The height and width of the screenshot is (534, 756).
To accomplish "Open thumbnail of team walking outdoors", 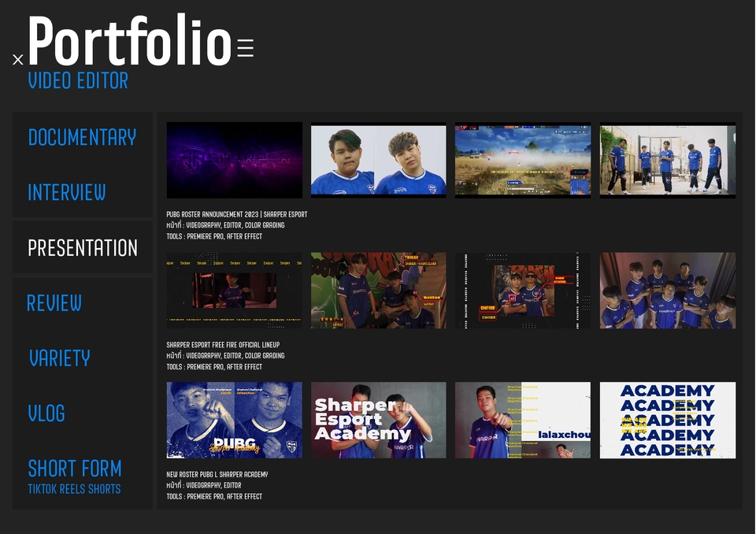I will tap(668, 160).
